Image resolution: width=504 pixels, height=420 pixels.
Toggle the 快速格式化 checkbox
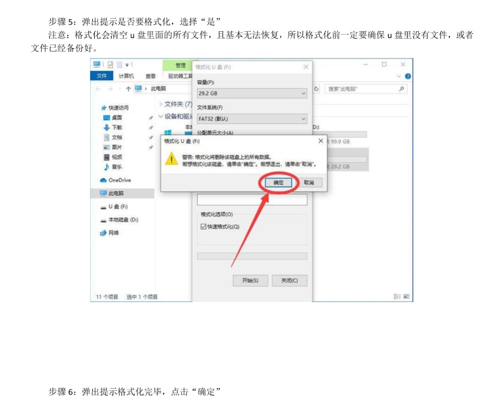point(204,227)
